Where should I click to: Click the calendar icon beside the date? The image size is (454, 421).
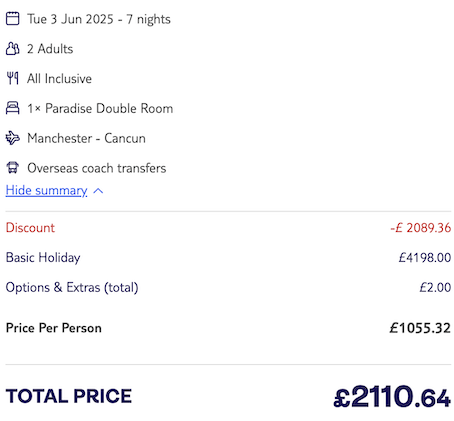13,19
